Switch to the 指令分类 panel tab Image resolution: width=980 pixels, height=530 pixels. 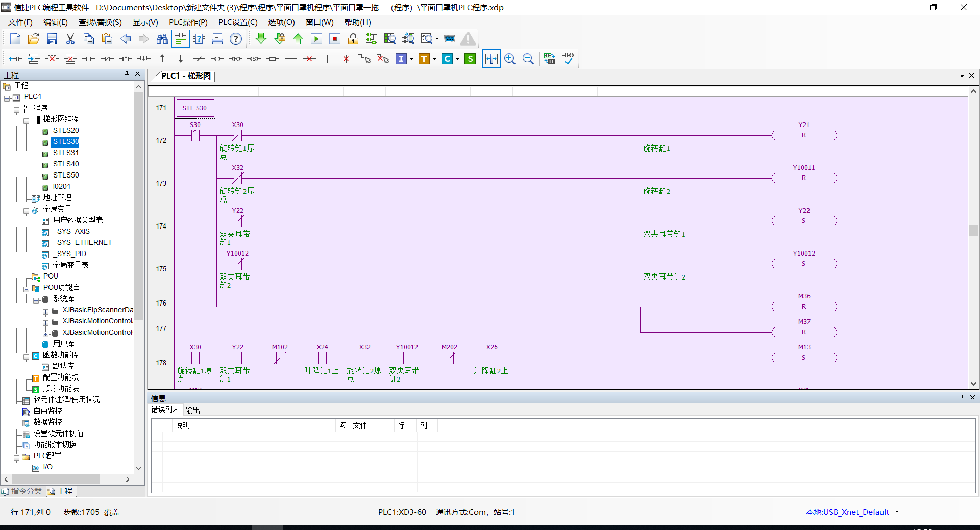coord(22,491)
